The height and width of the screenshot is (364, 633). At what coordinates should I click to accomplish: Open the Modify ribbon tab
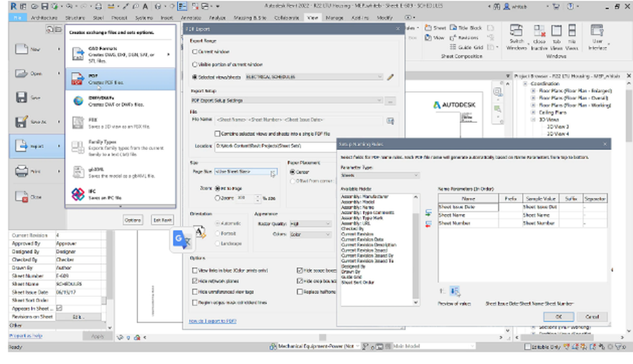tap(385, 18)
